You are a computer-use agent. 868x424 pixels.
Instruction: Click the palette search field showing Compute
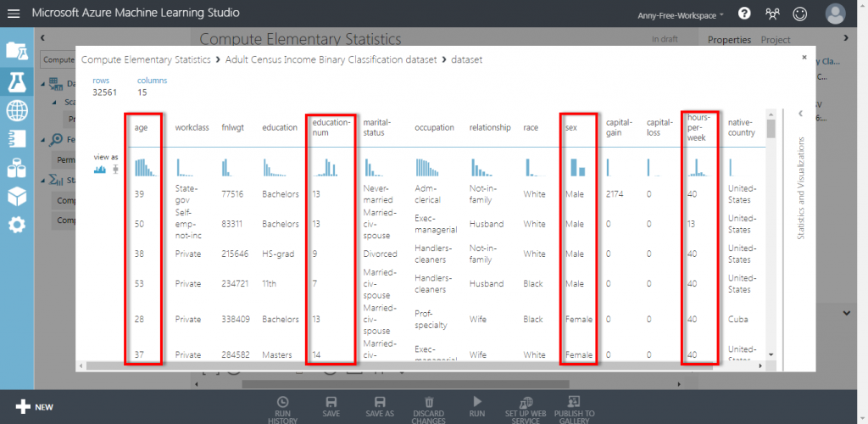pos(58,59)
